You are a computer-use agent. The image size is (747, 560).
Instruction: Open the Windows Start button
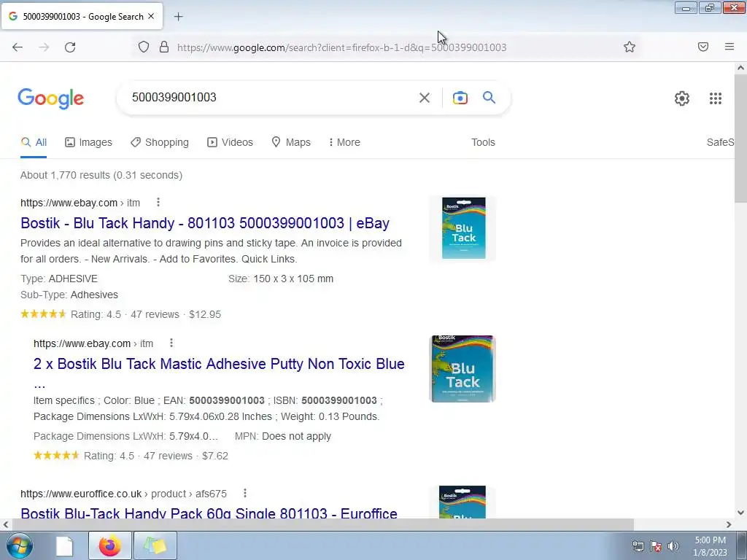click(20, 545)
